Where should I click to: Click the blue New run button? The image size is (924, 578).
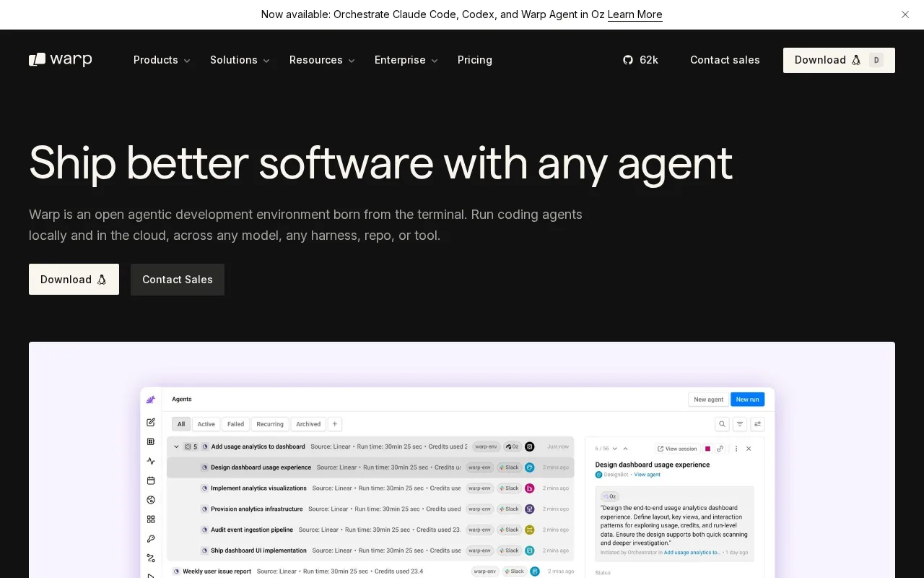(747, 400)
